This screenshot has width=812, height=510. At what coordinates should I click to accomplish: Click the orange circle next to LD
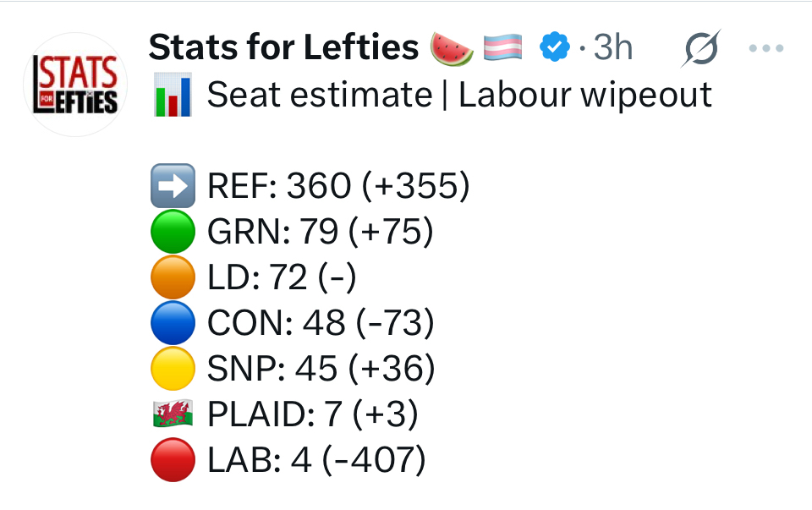pos(173,277)
